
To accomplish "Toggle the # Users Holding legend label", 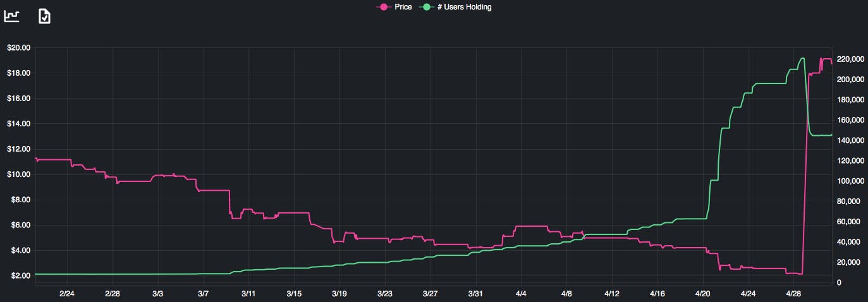I will (464, 7).
